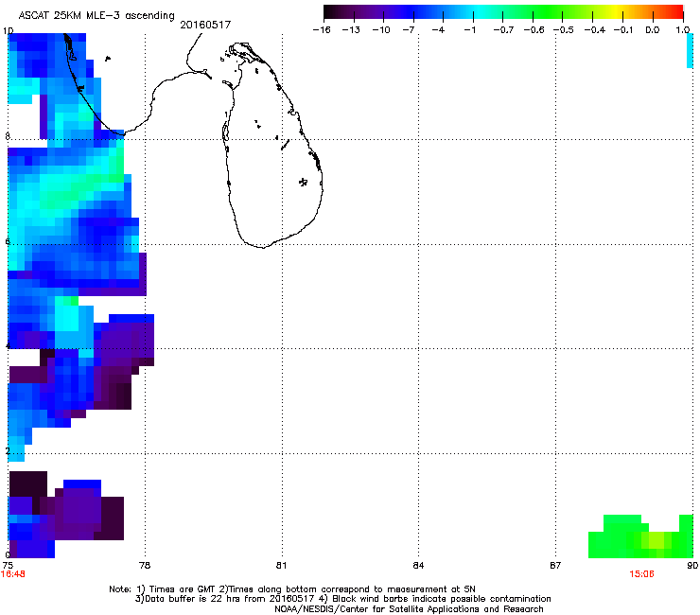Click the longitude label 84

pyautogui.click(x=418, y=566)
